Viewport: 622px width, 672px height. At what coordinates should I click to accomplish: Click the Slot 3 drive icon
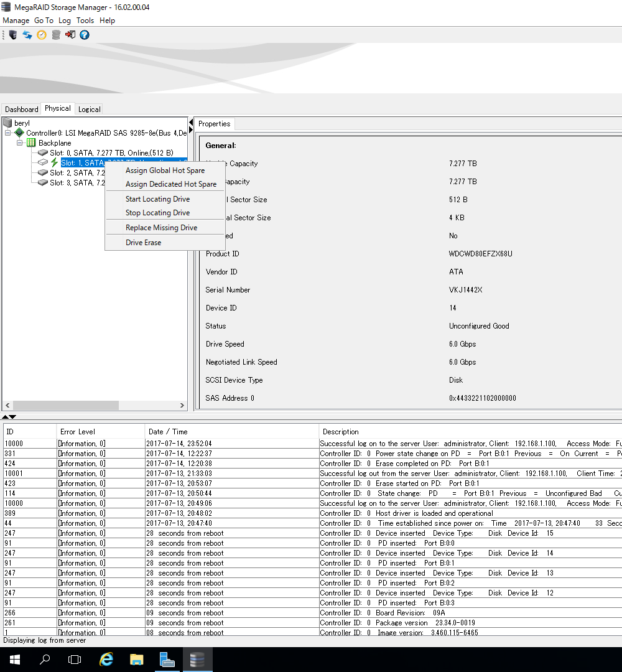point(42,182)
